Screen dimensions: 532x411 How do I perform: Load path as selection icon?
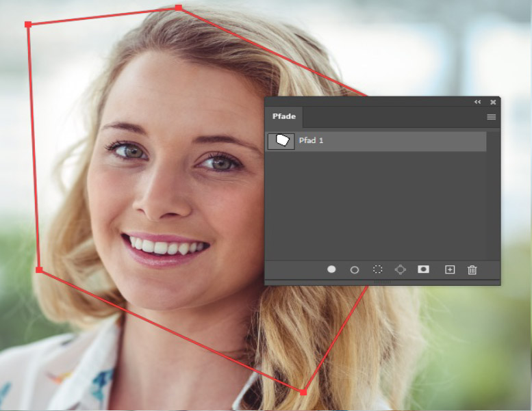(378, 269)
